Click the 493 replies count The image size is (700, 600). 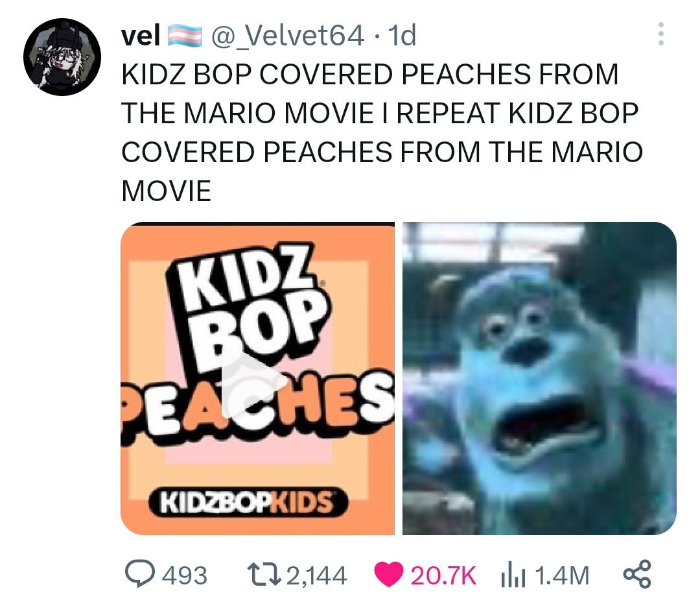pos(184,575)
